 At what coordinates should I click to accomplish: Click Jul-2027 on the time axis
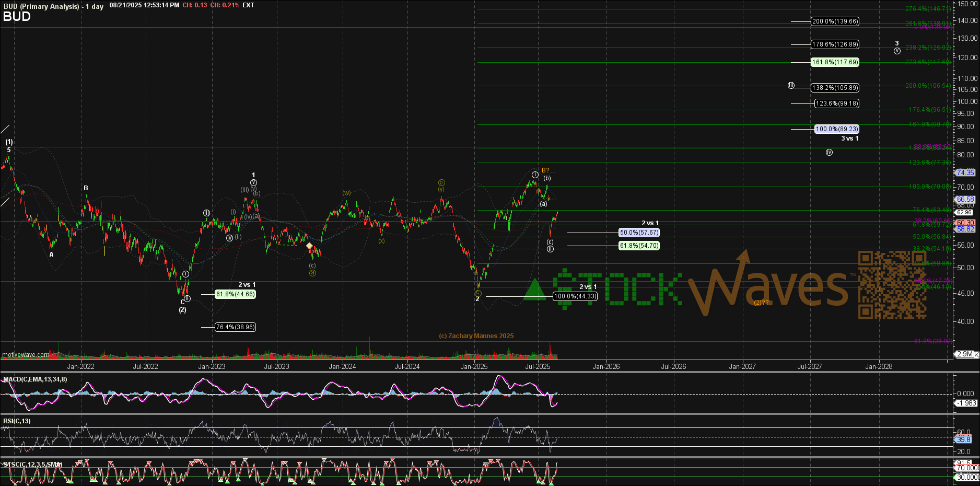[x=809, y=366]
